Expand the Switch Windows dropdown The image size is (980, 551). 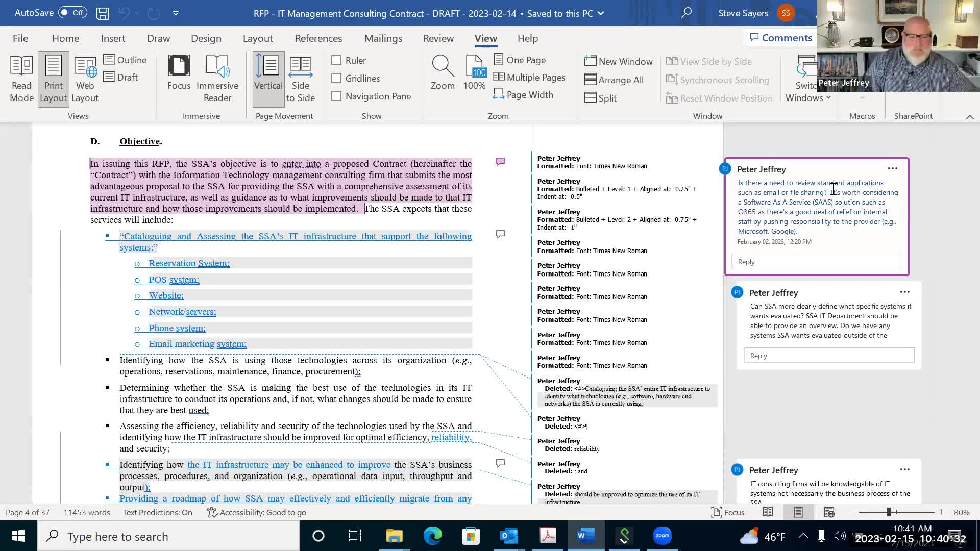[808, 97]
